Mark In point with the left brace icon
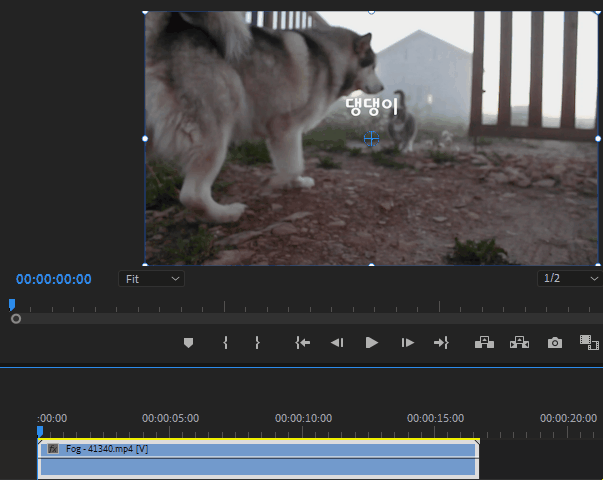The image size is (603, 480). tap(225, 342)
